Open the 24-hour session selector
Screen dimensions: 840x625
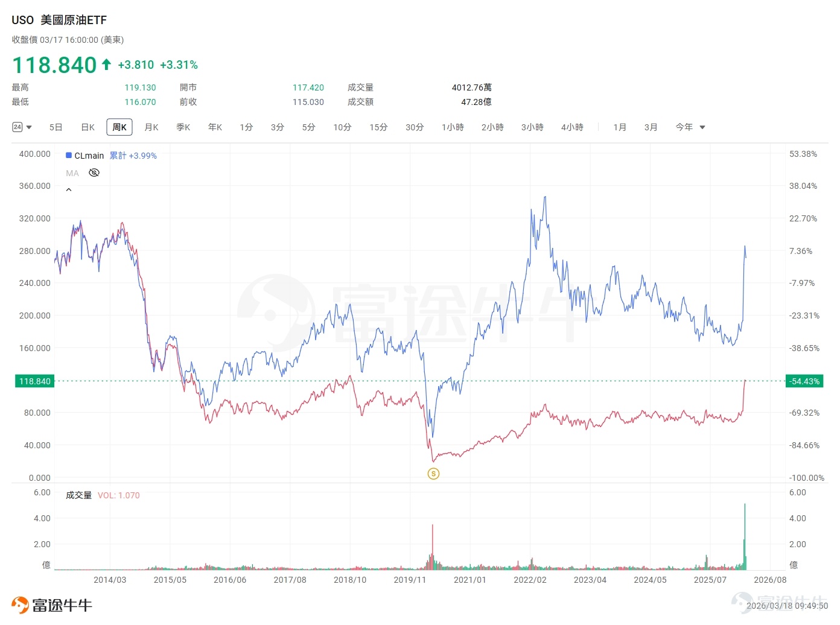[22, 127]
